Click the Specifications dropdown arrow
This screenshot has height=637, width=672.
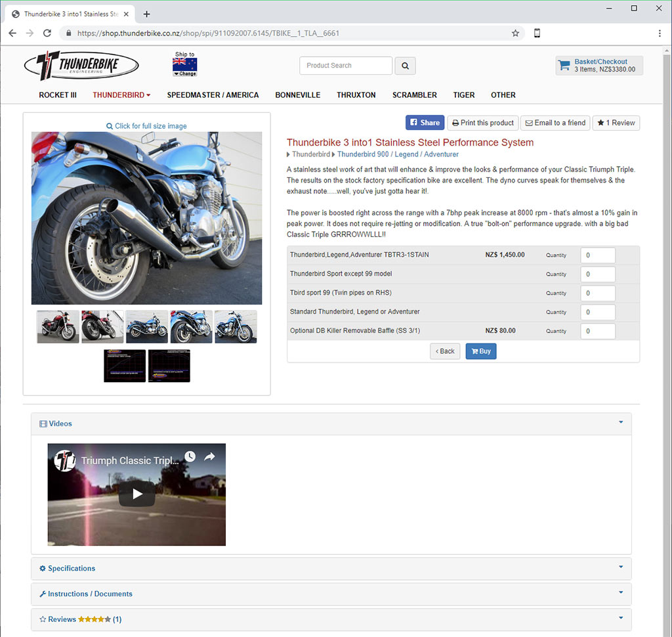(621, 567)
